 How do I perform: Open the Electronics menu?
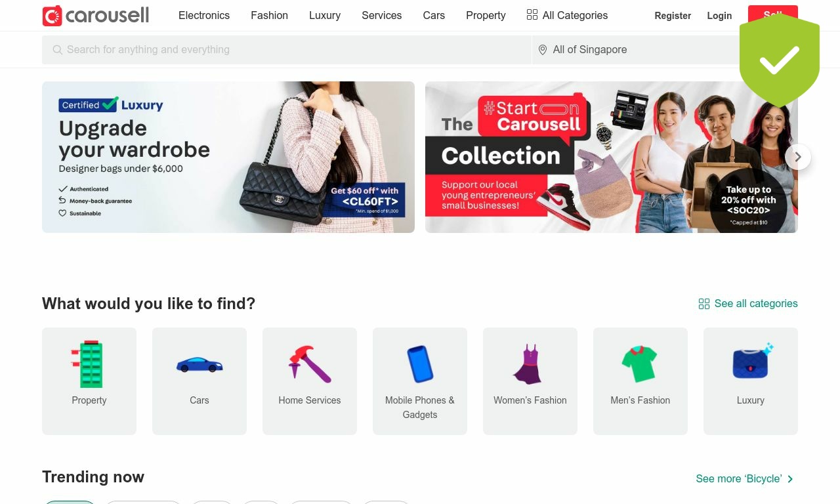click(x=204, y=15)
